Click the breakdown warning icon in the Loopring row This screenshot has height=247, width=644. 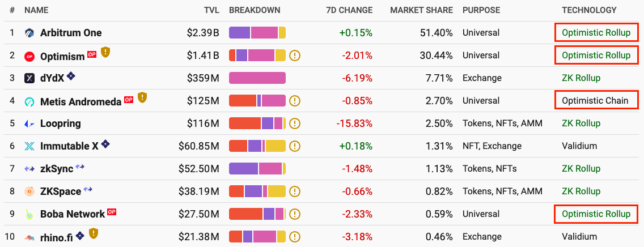[295, 123]
